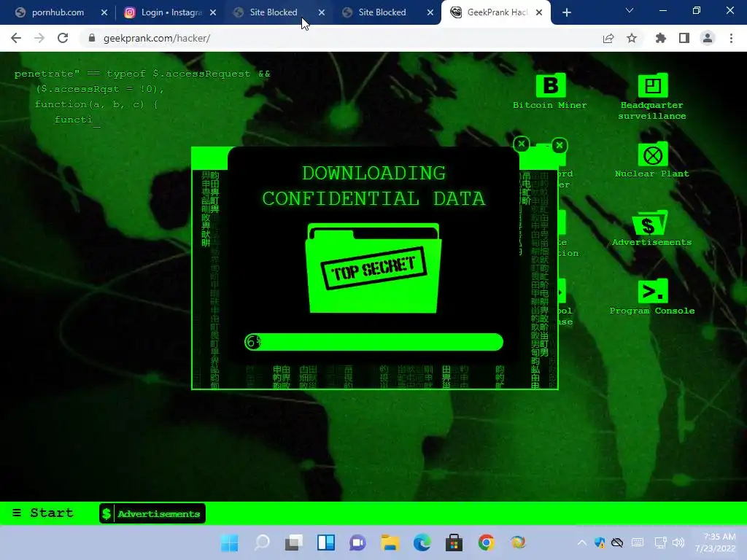Image resolution: width=747 pixels, height=560 pixels.
Task: View site information lock icon
Action: coord(92,38)
